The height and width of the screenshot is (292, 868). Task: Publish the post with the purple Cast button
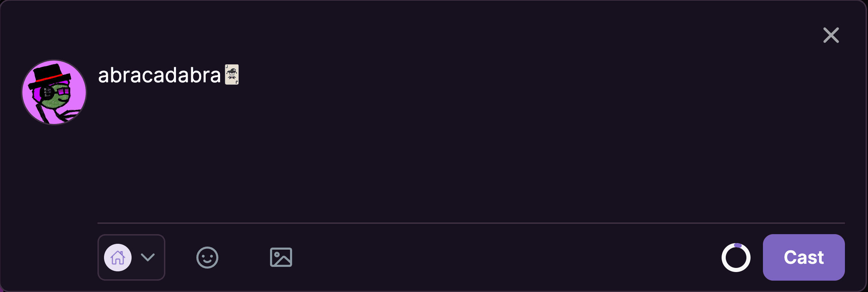[x=803, y=257]
